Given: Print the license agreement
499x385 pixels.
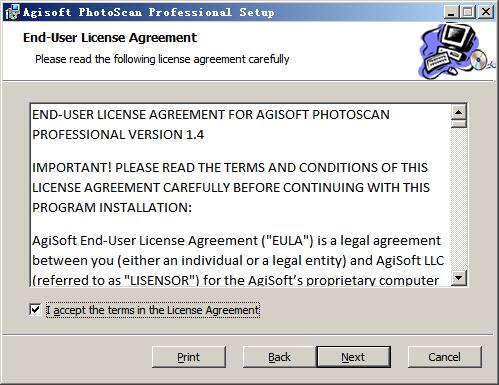Looking at the screenshot, I should pyautogui.click(x=189, y=357).
